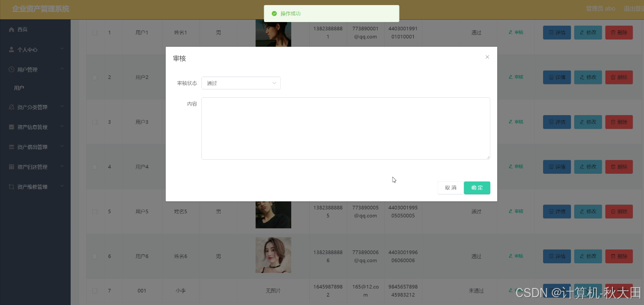Tick the checkbox for row 5

95,211
